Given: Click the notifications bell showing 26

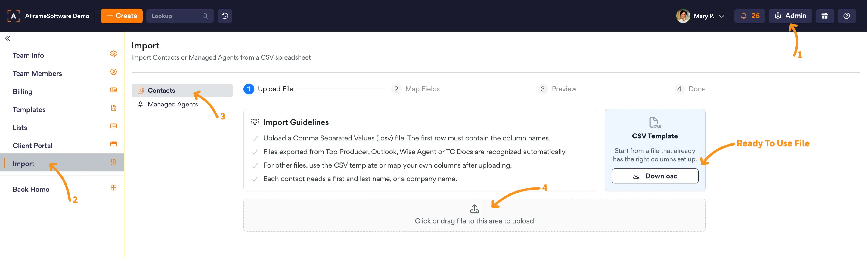Looking at the screenshot, I should pos(749,16).
